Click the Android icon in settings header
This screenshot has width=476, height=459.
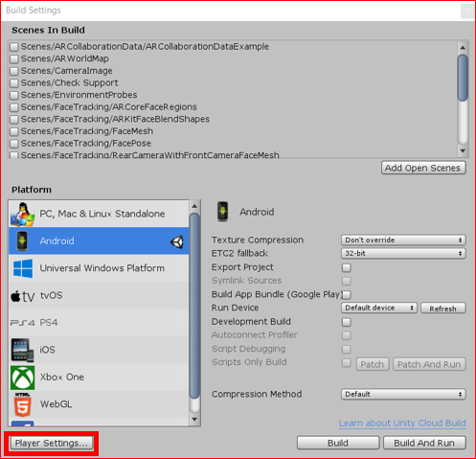pyautogui.click(x=222, y=212)
